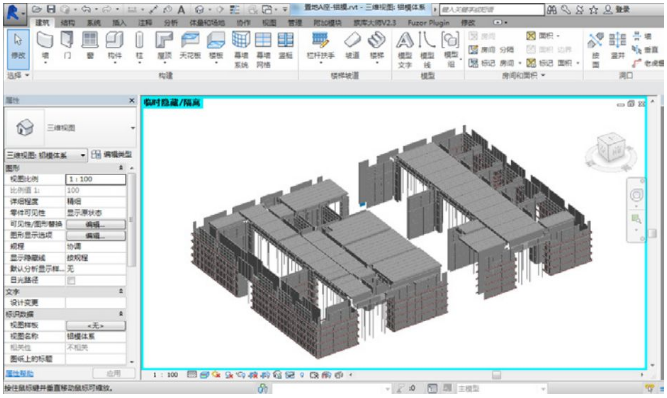Click the reveal hidden elements lightbulb icon
This screenshot has width=667, height=398.
tap(302, 375)
